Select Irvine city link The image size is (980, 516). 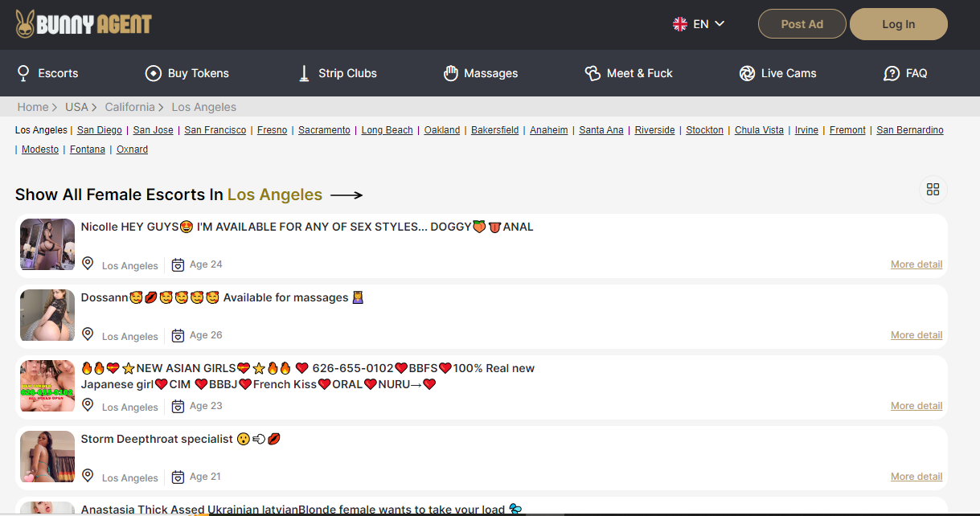coord(806,130)
